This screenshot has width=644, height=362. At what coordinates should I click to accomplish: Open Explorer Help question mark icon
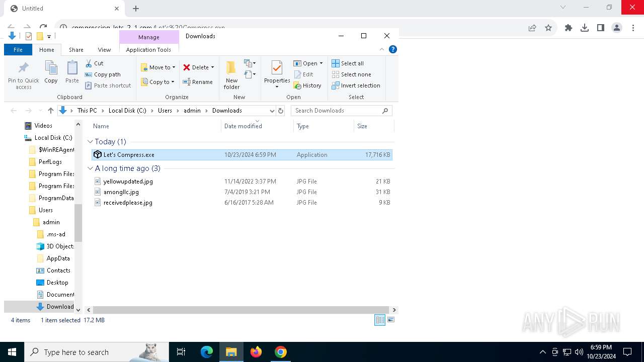[393, 49]
